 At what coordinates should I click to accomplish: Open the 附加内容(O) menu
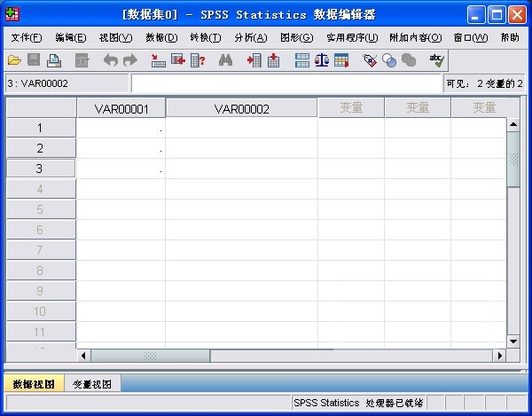(416, 37)
